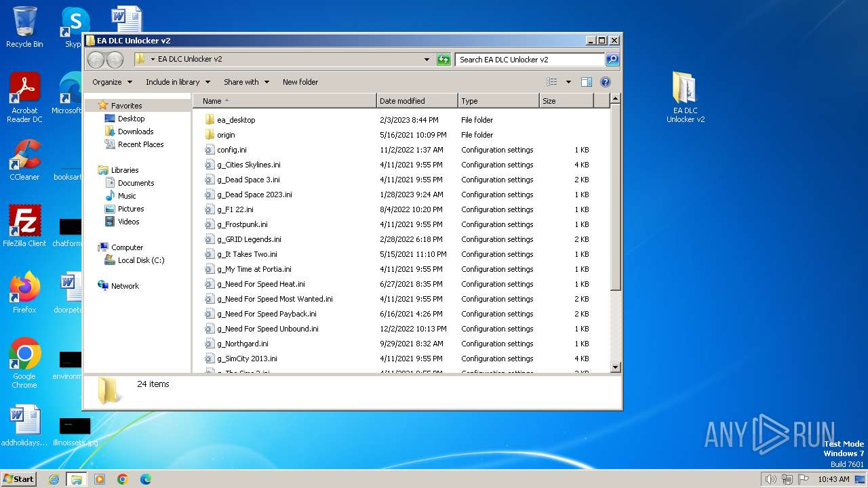This screenshot has height=488, width=868.
Task: Click the search magnifier icon
Action: point(612,60)
